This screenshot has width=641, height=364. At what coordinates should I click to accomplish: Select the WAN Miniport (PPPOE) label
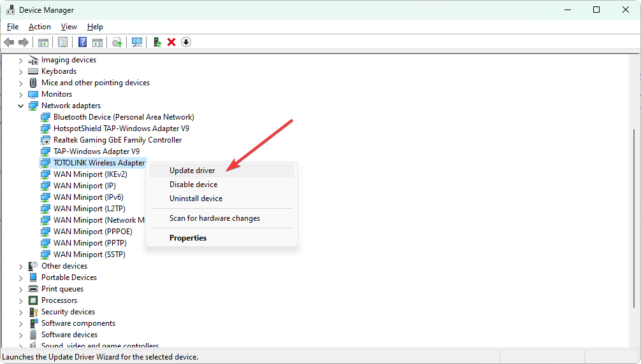[x=93, y=232]
